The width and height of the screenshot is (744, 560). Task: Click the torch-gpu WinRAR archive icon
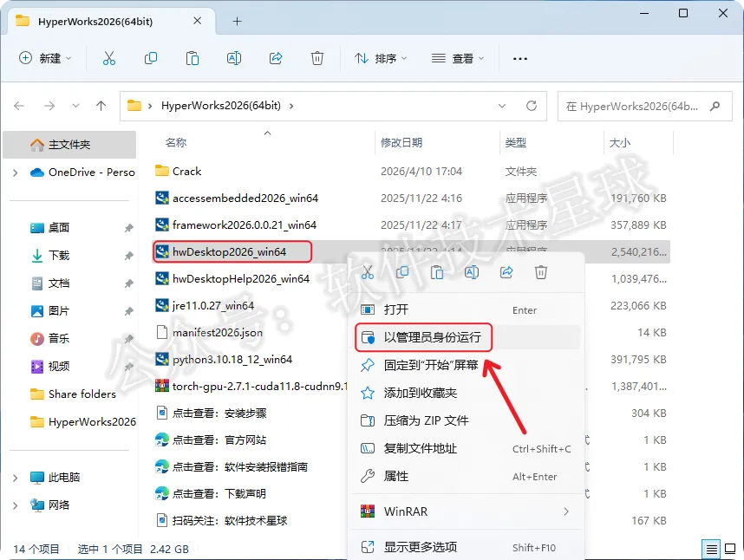(162, 386)
